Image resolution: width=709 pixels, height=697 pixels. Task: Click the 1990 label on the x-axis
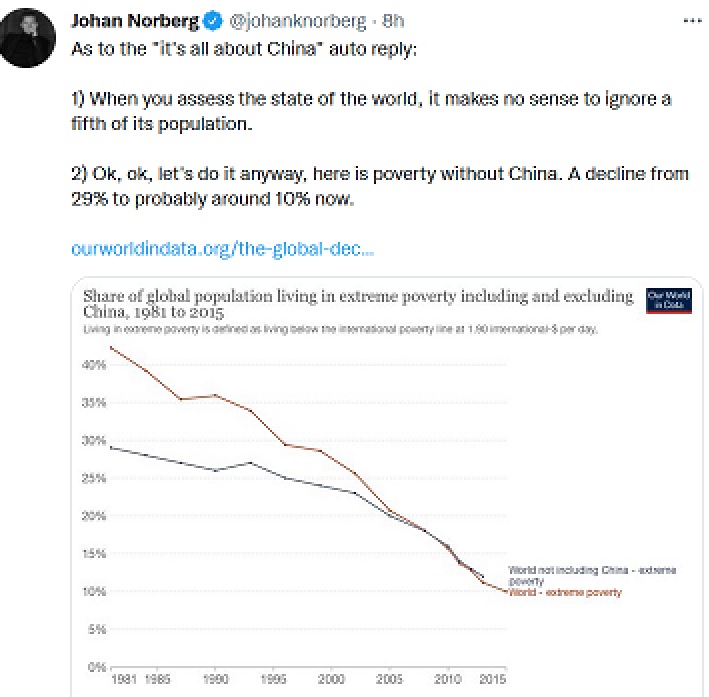coord(215,679)
